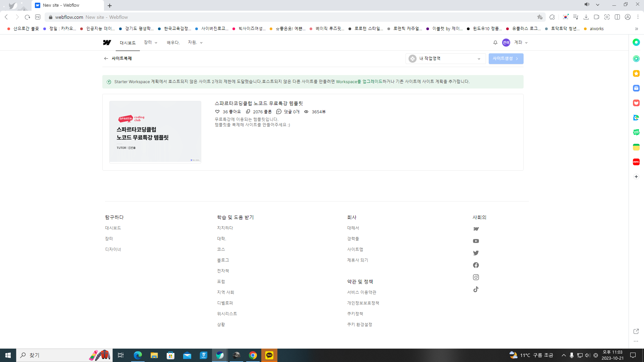This screenshot has height=362, width=644.
Task: Open the 위시리스트 footer link
Action: point(227,314)
